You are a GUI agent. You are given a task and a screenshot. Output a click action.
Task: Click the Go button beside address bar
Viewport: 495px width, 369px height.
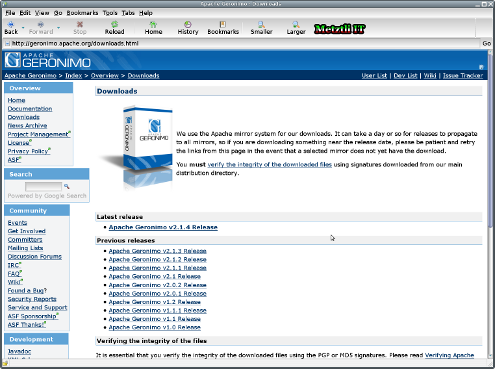click(487, 43)
